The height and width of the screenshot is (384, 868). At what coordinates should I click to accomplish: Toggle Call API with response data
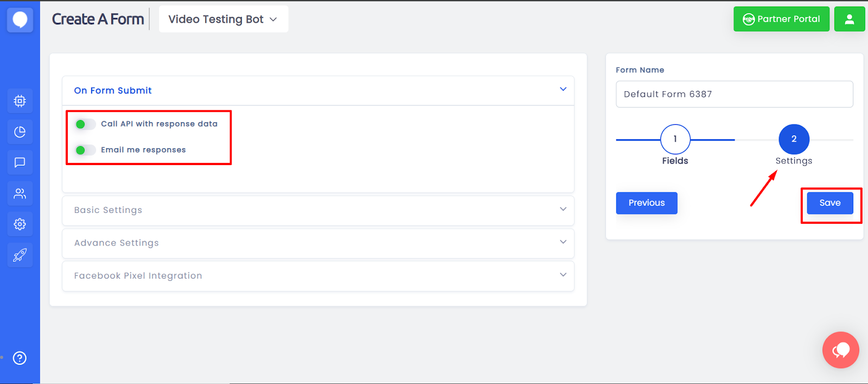tap(85, 124)
